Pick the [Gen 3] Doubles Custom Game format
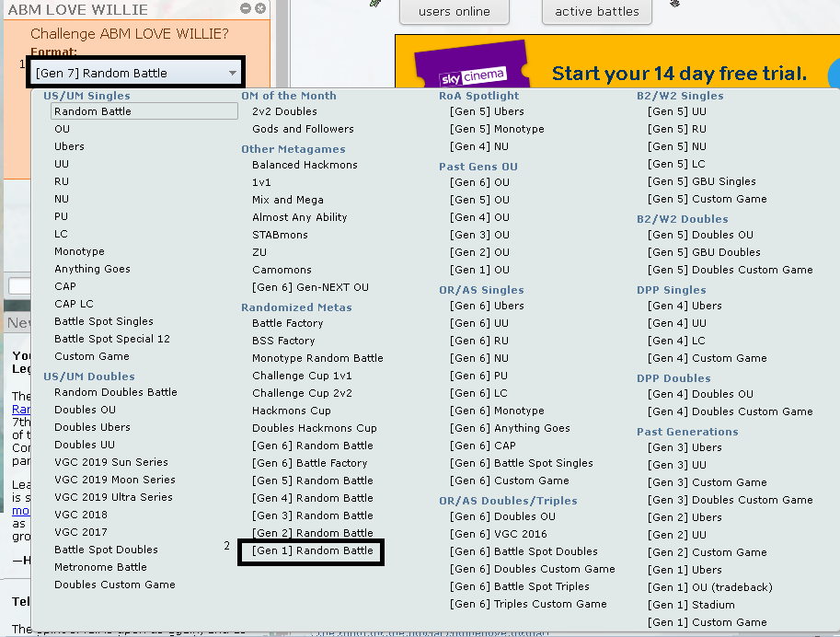840x637 pixels. pos(731,500)
